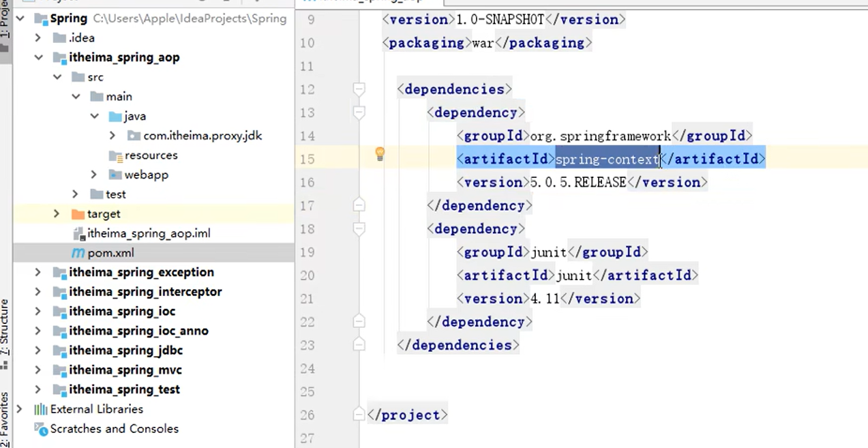This screenshot has width=868, height=448.
Task: Expand the folded region marker at line 22
Action: point(359,322)
